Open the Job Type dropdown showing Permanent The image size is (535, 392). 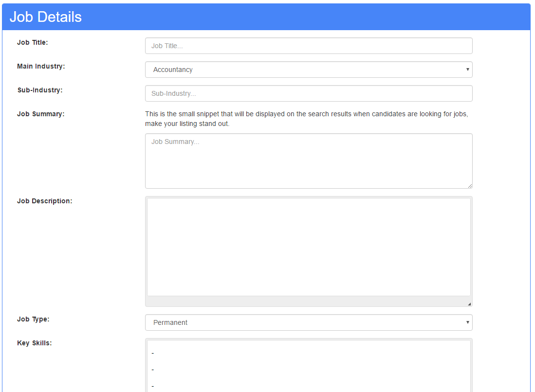pos(309,322)
